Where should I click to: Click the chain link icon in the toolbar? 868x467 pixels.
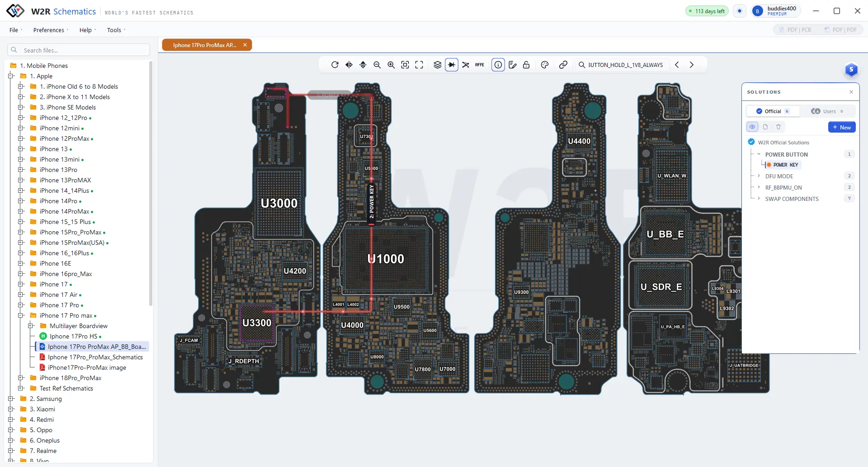563,65
